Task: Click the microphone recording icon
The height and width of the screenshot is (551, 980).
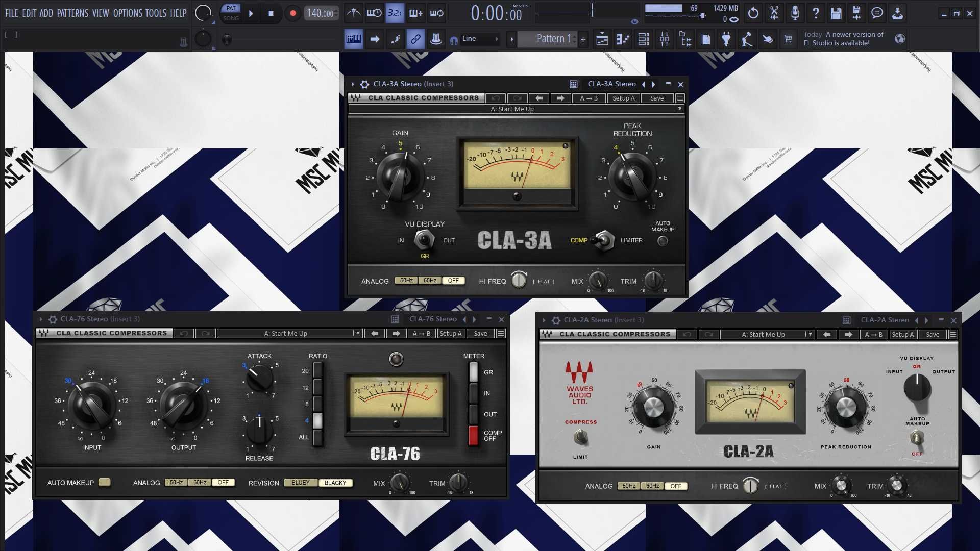Action: (795, 13)
